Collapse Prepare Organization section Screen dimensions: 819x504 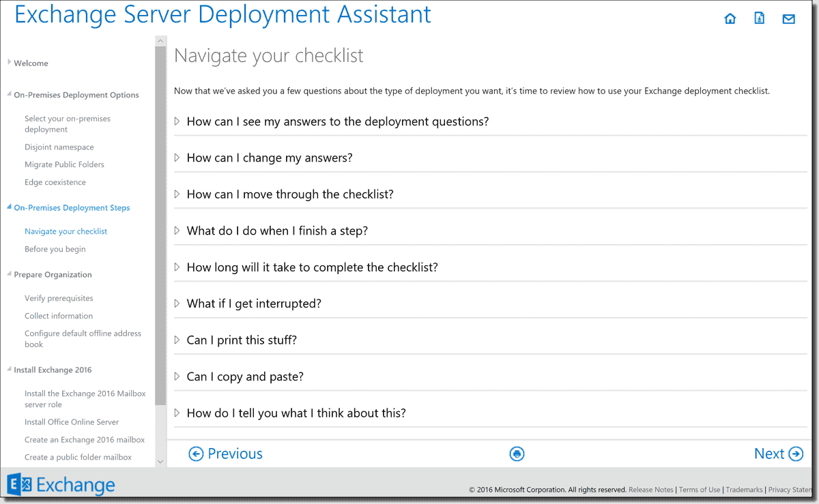point(10,273)
